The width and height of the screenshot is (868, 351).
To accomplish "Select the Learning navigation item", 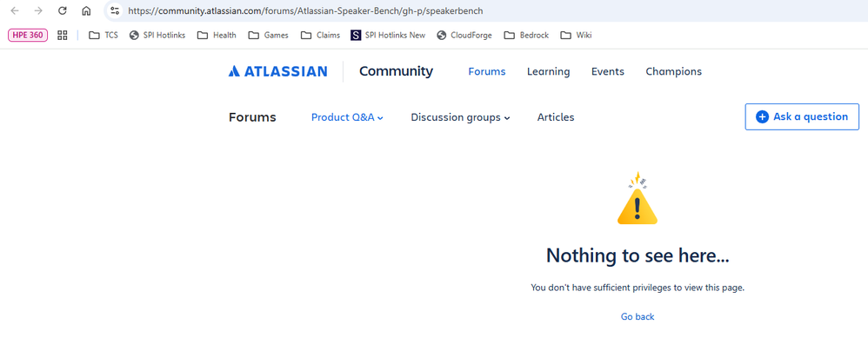I will [x=548, y=71].
